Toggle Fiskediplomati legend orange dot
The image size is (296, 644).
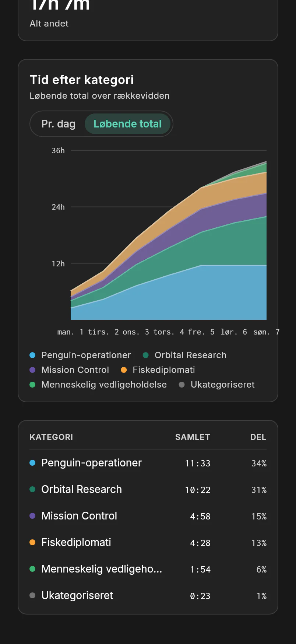[x=124, y=370]
